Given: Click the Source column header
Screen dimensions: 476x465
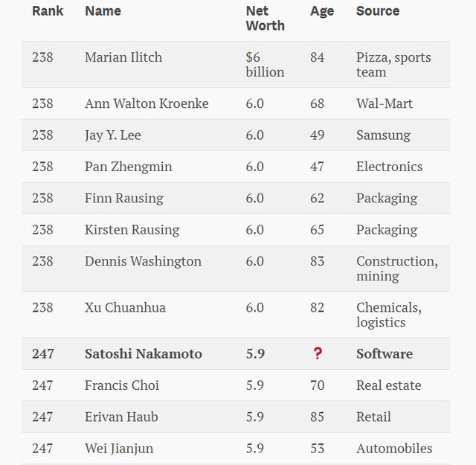Looking at the screenshot, I should click(x=378, y=11).
